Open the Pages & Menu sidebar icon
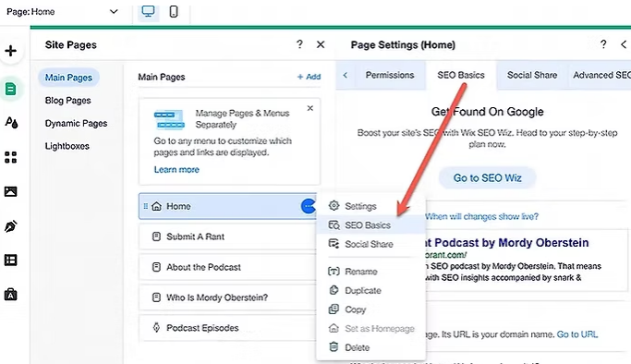The image size is (631, 364). click(11, 89)
